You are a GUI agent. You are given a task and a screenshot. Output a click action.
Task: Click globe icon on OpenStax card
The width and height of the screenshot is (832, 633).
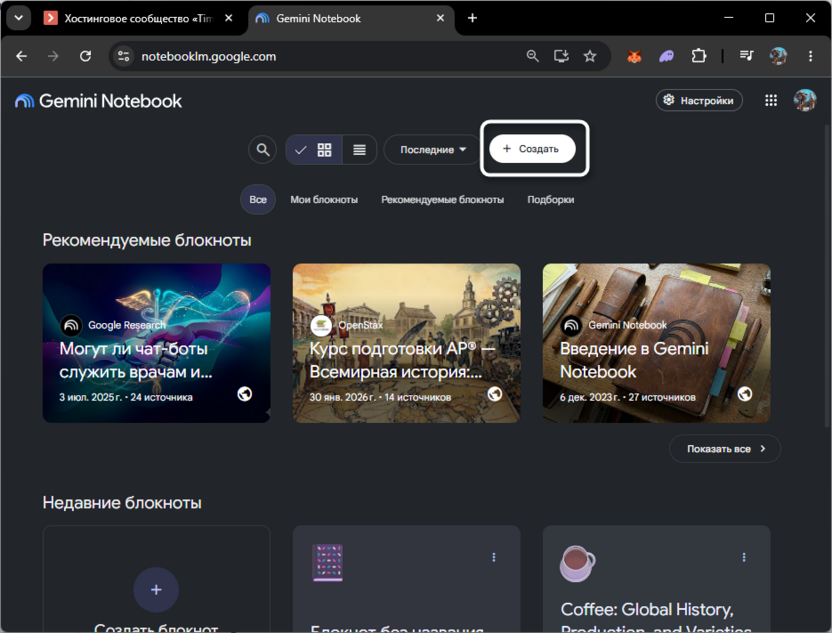[x=495, y=394]
